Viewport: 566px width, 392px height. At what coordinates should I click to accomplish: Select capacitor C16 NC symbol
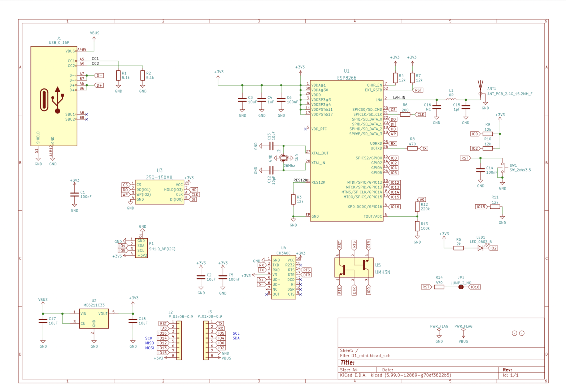tap(437, 107)
